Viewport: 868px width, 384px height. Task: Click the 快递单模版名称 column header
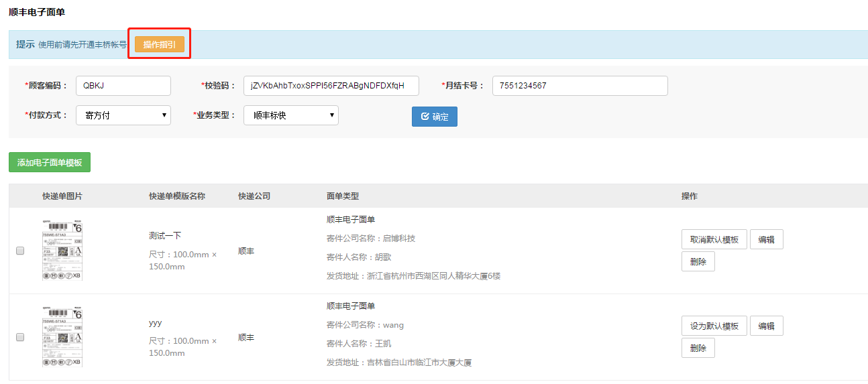tap(177, 196)
